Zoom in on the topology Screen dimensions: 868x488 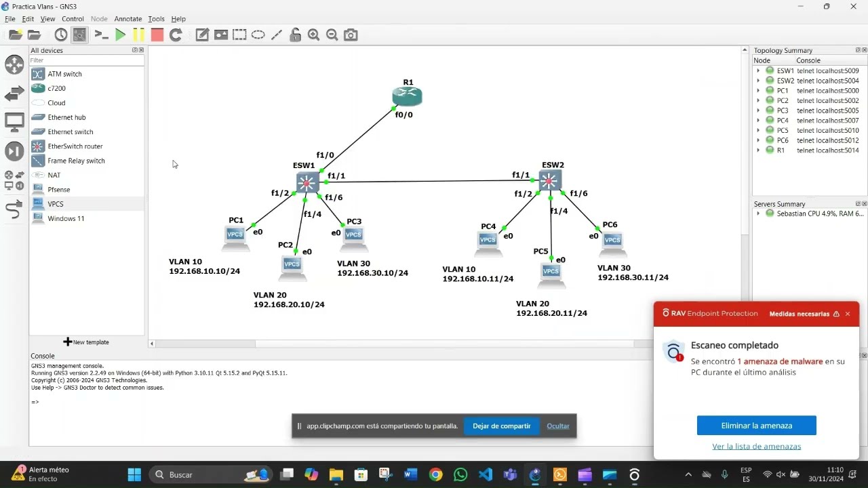[313, 35]
